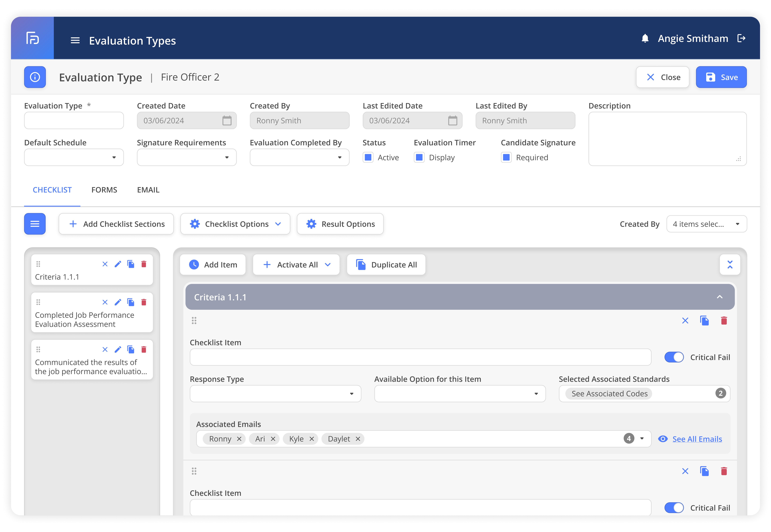Click the logout icon beside Angie Smitham
Viewport: 771px width, 532px height.
pyautogui.click(x=741, y=38)
